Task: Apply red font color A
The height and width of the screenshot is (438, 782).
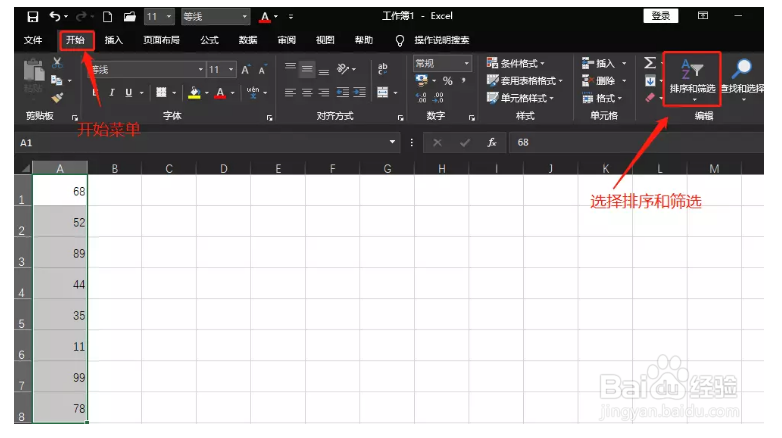Action: (x=220, y=93)
